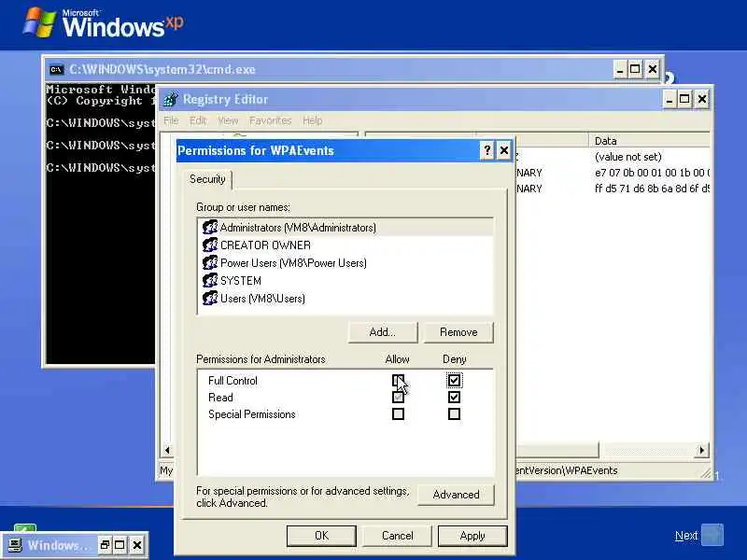Select the Security tab
The width and height of the screenshot is (747, 560).
pos(207,179)
